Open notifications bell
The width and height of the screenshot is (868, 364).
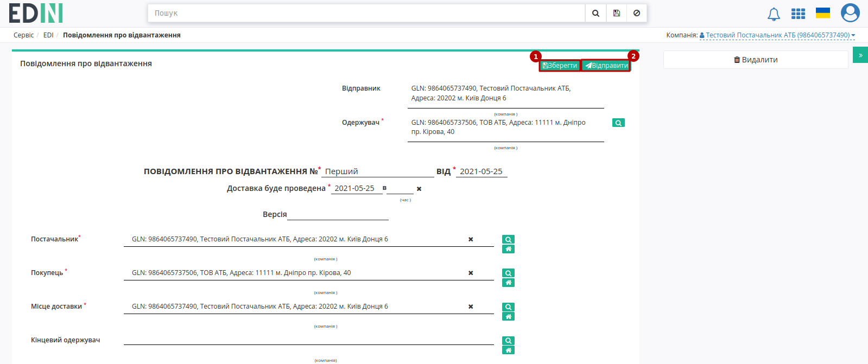tap(774, 14)
